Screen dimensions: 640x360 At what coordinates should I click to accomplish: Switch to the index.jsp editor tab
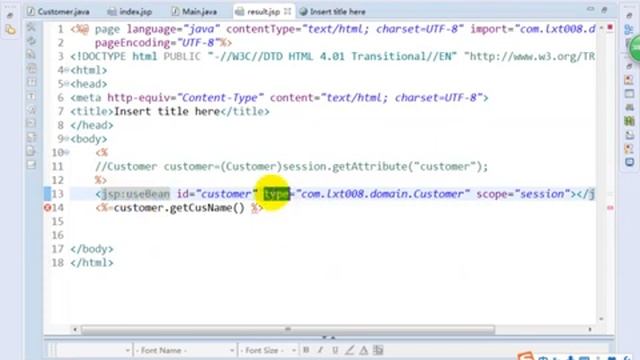point(129,11)
